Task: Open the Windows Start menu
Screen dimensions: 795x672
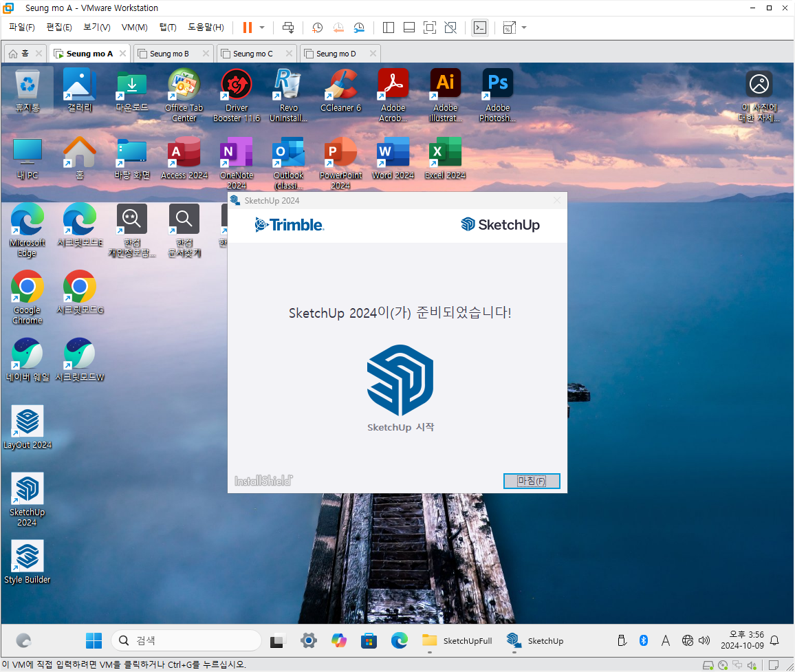Action: (94, 640)
